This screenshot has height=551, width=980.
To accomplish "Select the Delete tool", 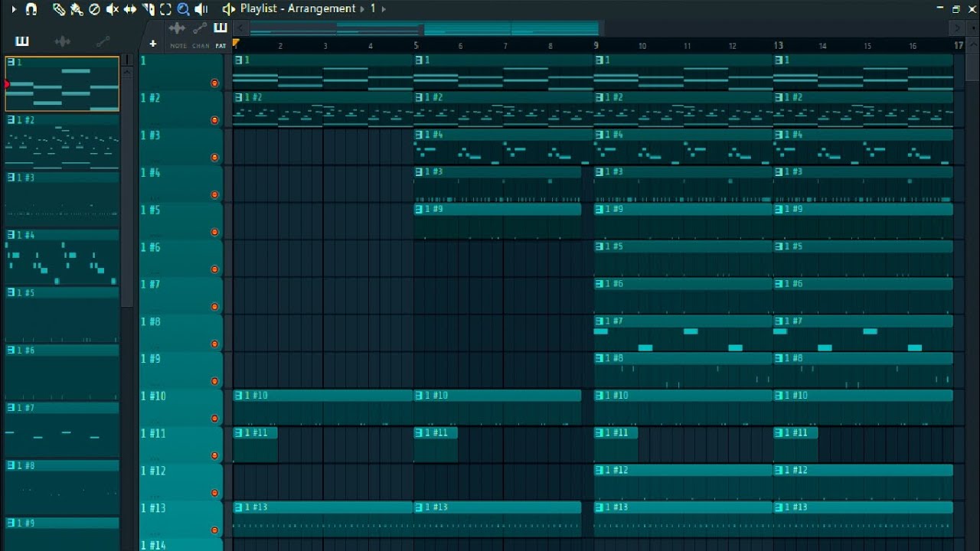I will tap(94, 9).
